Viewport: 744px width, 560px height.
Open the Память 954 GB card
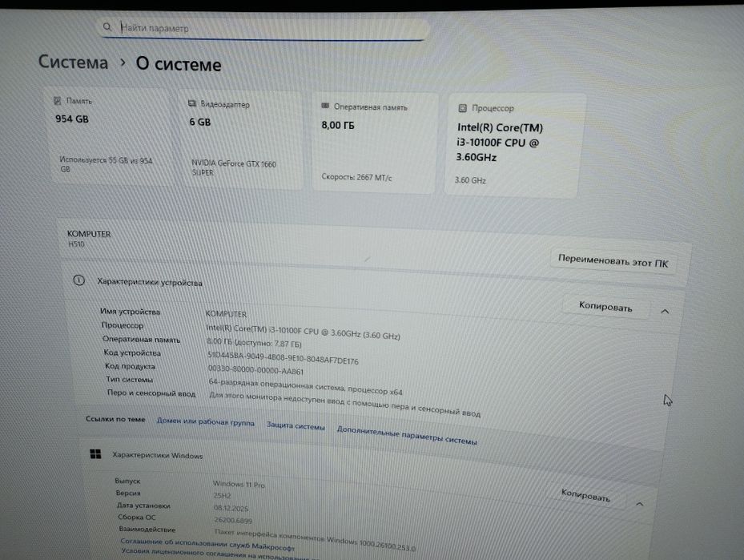point(111,137)
